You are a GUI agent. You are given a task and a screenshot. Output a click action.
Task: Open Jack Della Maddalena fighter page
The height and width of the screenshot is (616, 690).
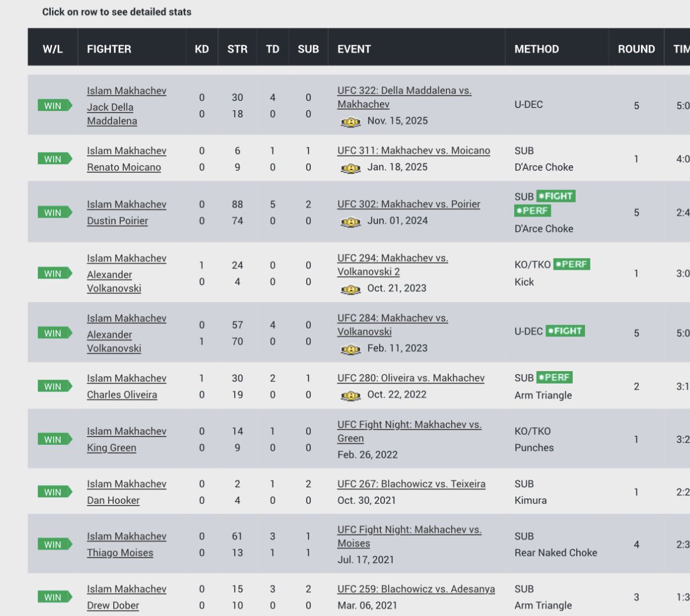click(112, 114)
